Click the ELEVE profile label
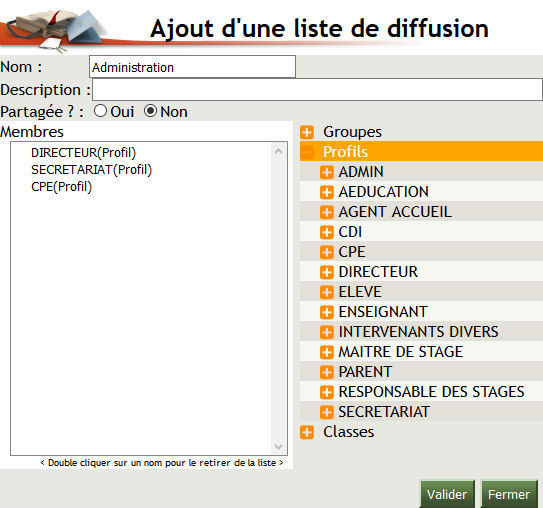Image resolution: width=543 pixels, height=508 pixels. point(360,292)
